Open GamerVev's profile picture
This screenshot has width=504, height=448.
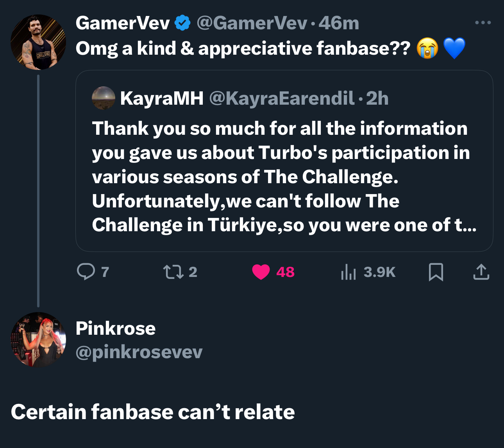pyautogui.click(x=38, y=42)
